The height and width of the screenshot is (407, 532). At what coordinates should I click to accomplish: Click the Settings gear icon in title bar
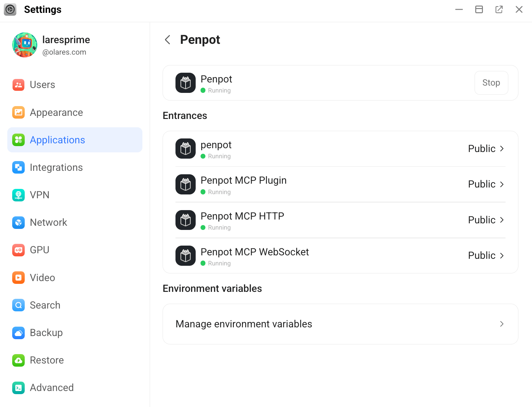point(10,9)
